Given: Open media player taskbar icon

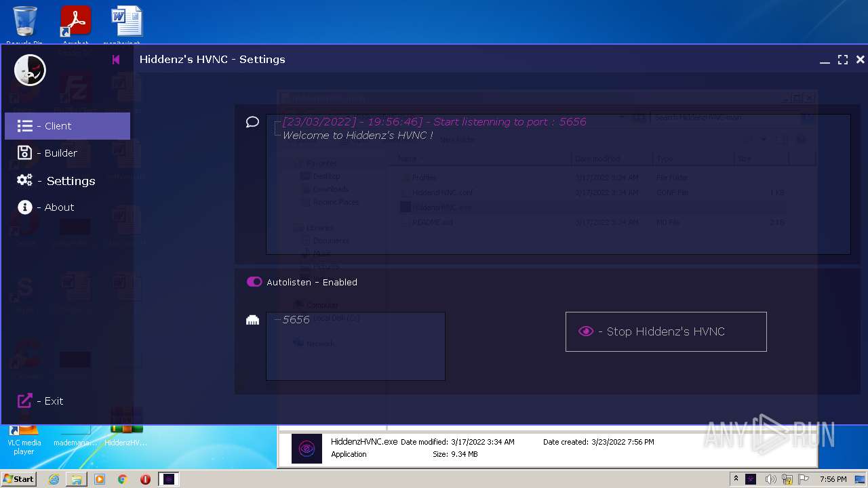Looking at the screenshot, I should (x=100, y=479).
